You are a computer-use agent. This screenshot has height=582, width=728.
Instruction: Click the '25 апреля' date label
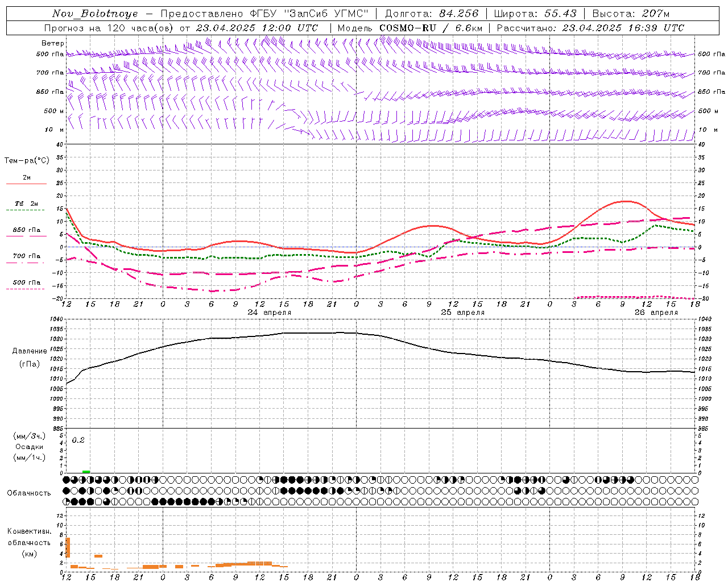[463, 313]
